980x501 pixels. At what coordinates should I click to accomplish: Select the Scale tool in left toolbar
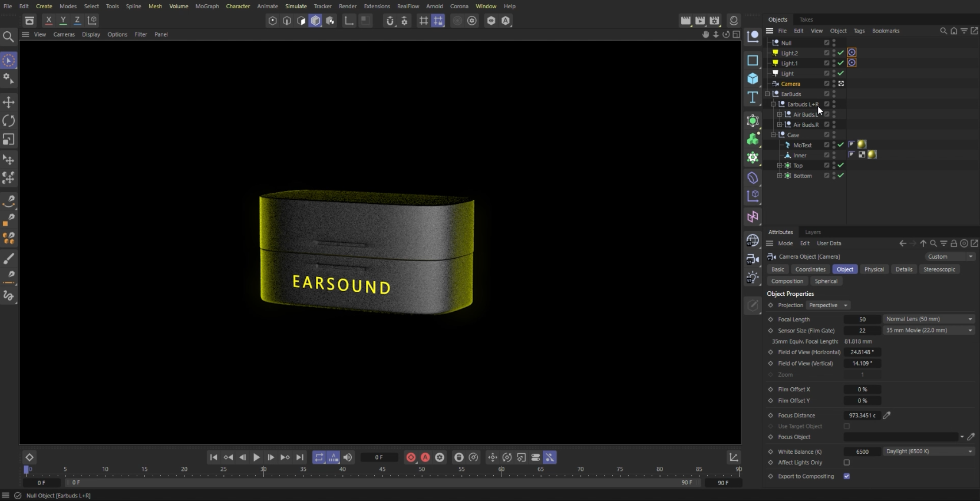(9, 140)
